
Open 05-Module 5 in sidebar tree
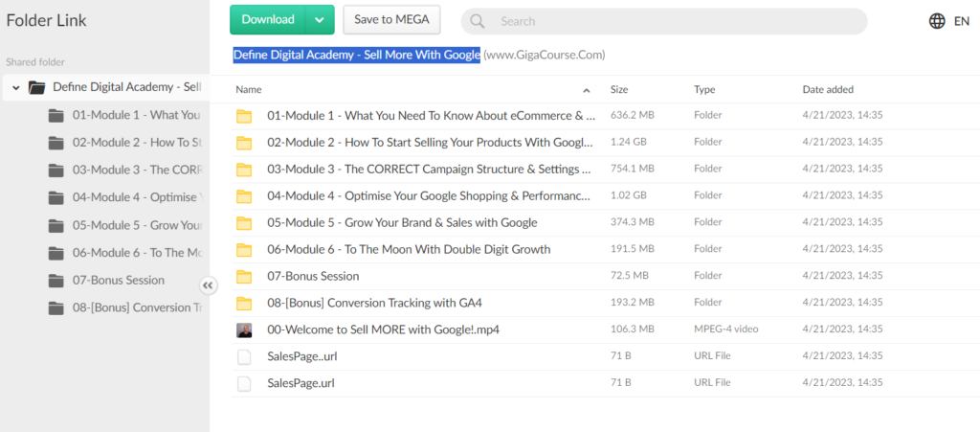pos(136,225)
